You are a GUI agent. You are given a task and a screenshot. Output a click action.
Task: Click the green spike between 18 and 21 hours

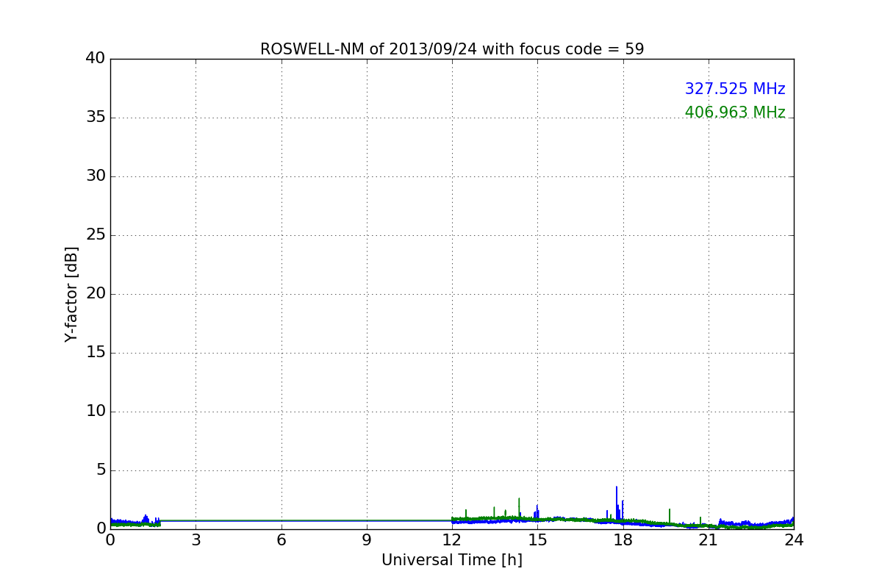click(670, 514)
